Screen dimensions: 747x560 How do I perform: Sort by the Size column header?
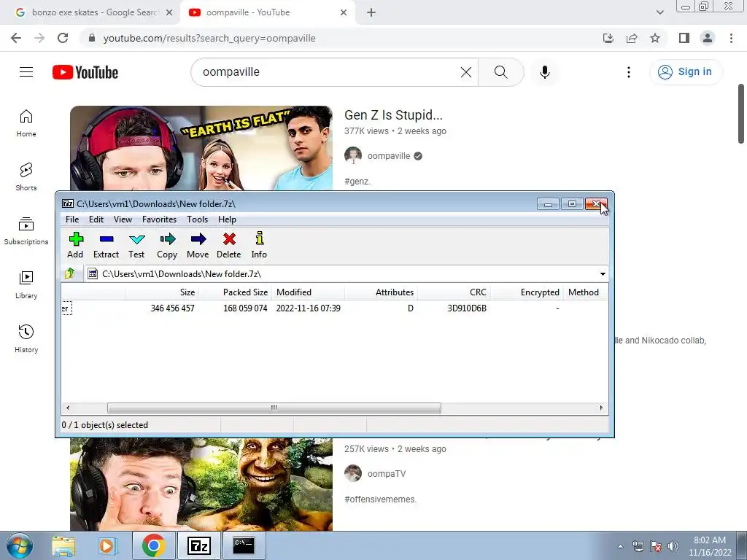coord(163,292)
